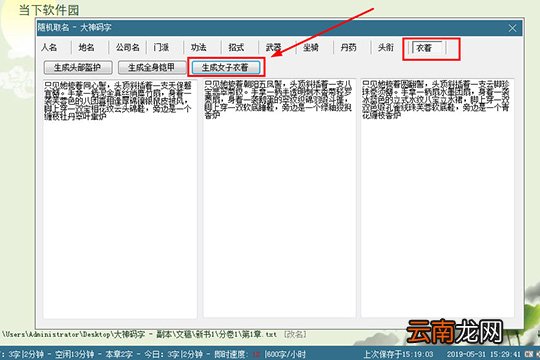Close the 随机取名 dialog
Image resolution: width=540 pixels, height=360 pixels.
[512, 28]
